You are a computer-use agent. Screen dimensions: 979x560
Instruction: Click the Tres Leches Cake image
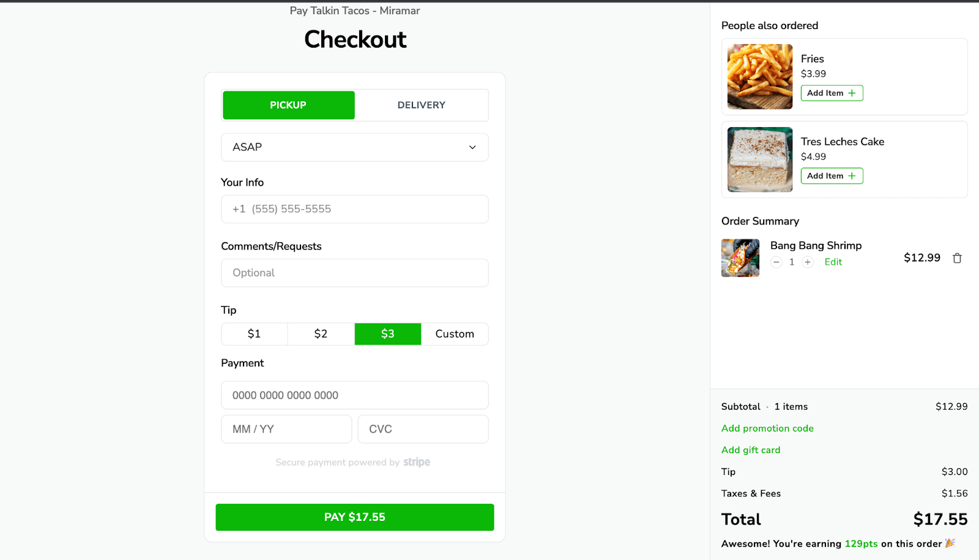click(760, 160)
